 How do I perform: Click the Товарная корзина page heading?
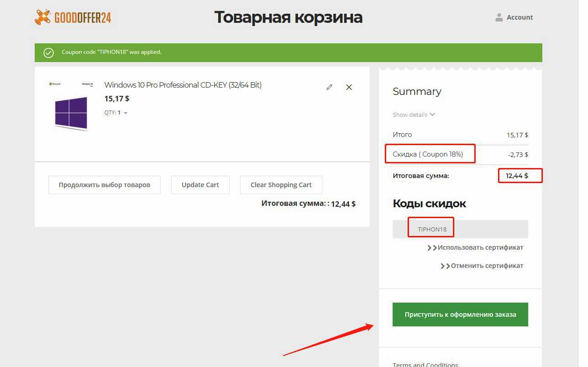click(x=289, y=17)
